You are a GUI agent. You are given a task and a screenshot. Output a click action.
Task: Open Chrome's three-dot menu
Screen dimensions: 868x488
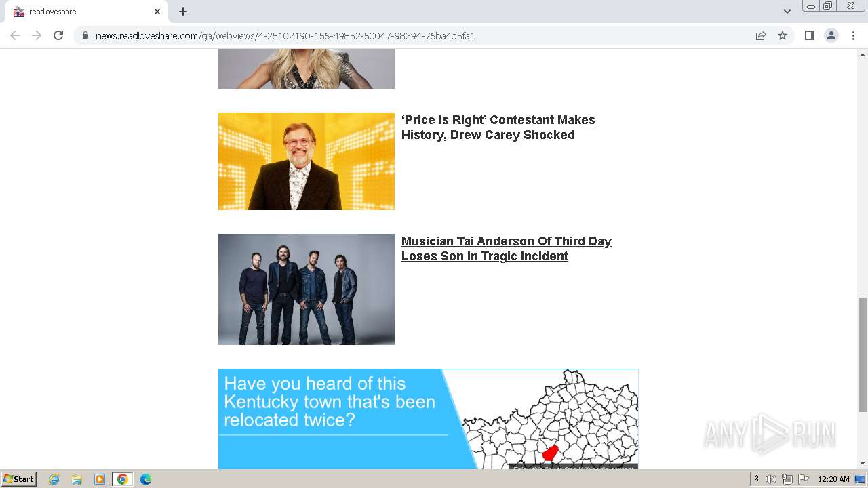click(853, 35)
